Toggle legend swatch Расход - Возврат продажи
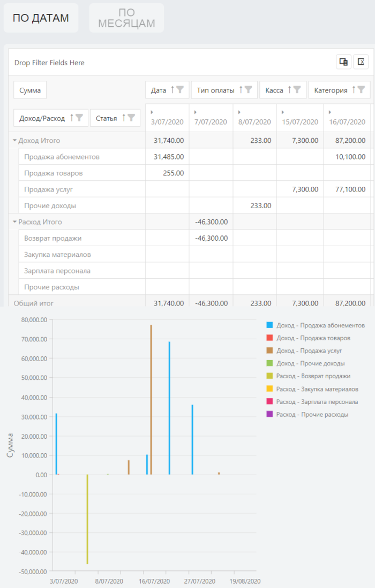This screenshot has height=588, width=375. coord(269,376)
